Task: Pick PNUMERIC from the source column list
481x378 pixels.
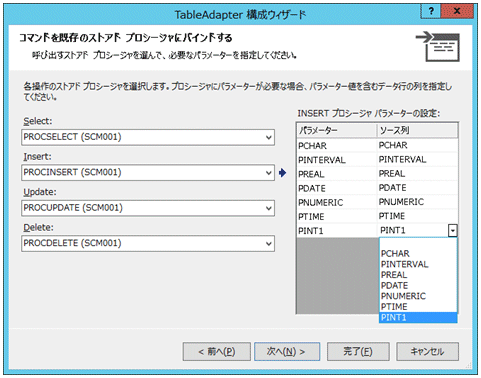Action: [x=418, y=296]
